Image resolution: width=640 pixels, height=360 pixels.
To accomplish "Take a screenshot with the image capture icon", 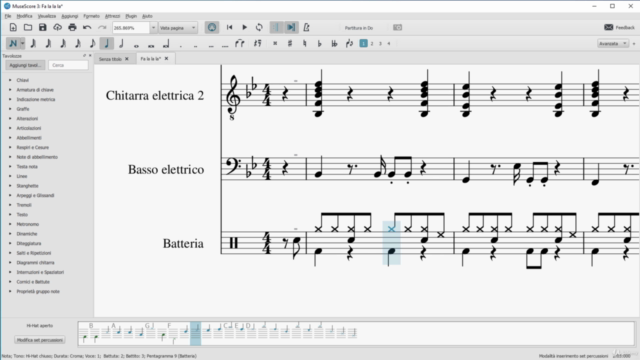I will tap(397, 27).
